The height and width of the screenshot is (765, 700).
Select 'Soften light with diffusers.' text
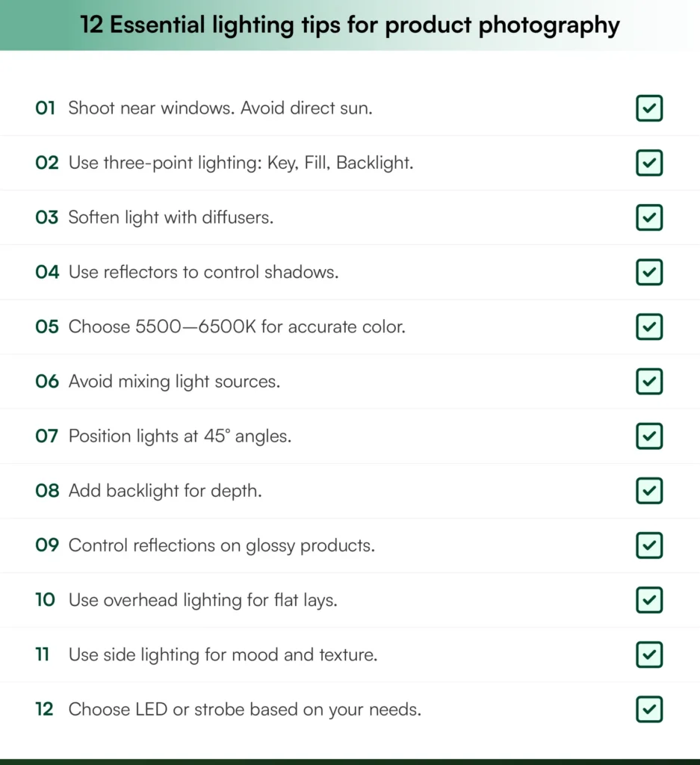[171, 217]
